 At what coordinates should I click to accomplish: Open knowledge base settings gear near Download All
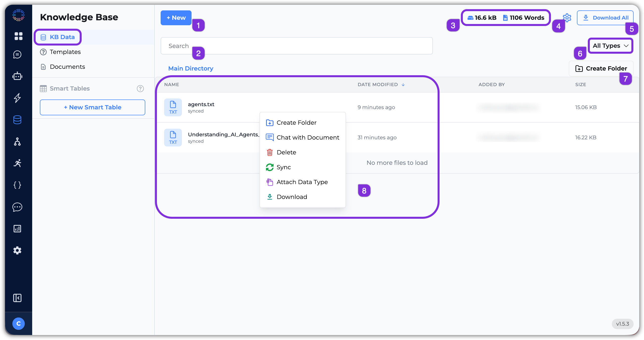click(x=567, y=18)
